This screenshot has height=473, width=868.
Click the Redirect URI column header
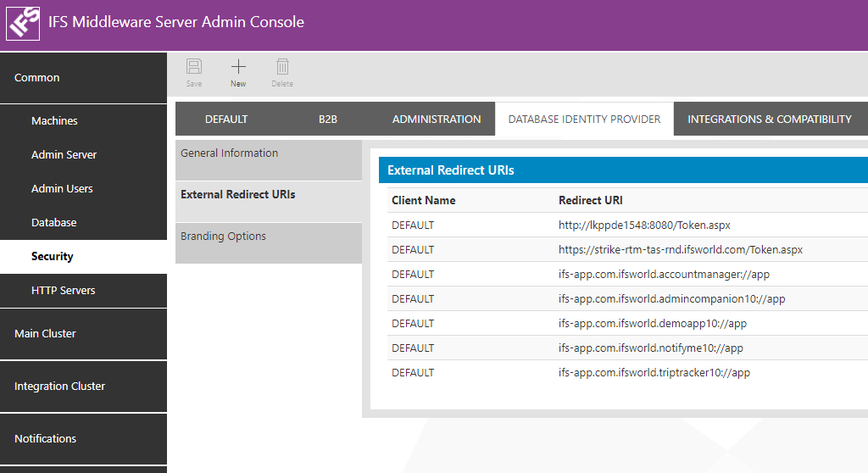pos(591,201)
